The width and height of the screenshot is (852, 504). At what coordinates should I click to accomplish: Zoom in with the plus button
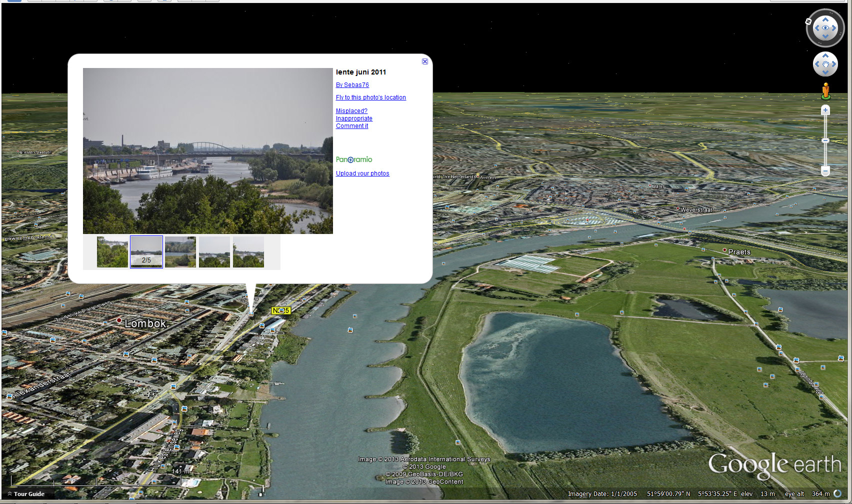pos(825,110)
